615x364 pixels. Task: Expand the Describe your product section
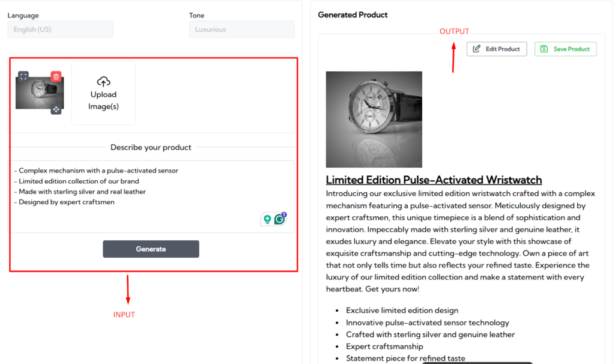coord(151,148)
